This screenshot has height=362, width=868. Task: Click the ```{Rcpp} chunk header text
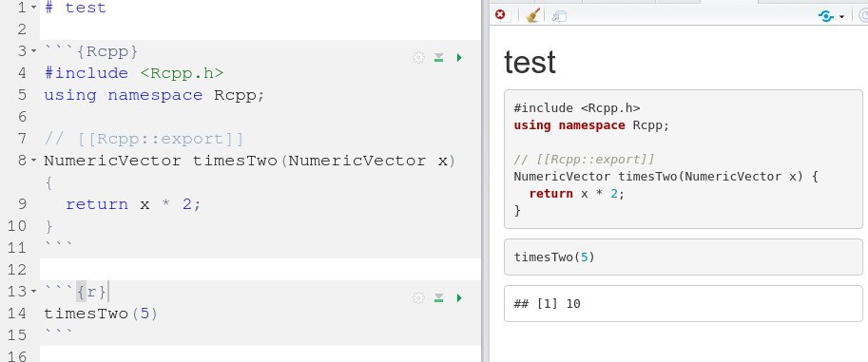pos(90,51)
